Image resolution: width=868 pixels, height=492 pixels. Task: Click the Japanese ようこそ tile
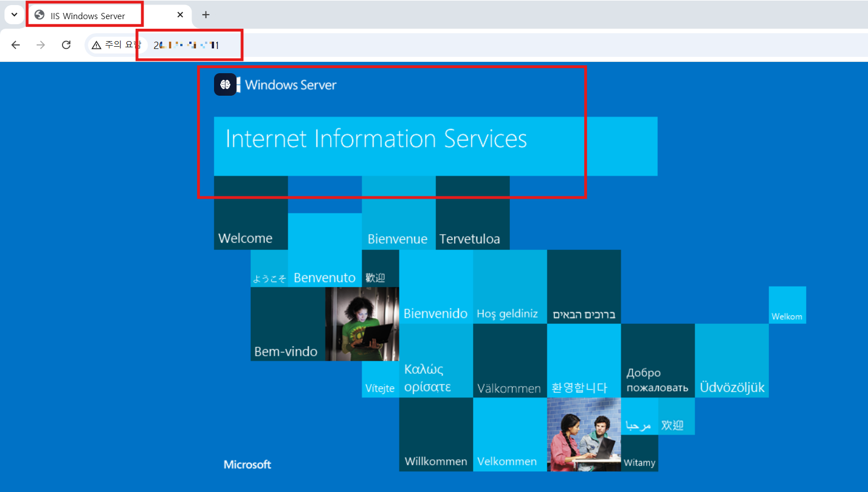(x=269, y=269)
